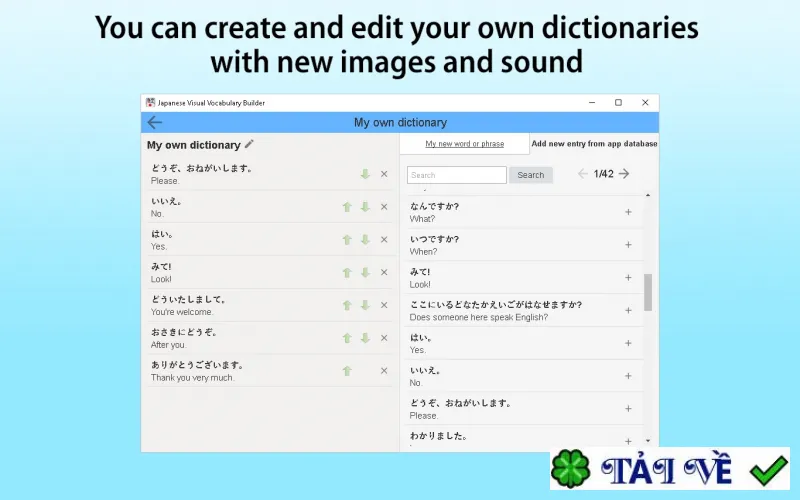Open the My new word or phrase tab

(464, 144)
